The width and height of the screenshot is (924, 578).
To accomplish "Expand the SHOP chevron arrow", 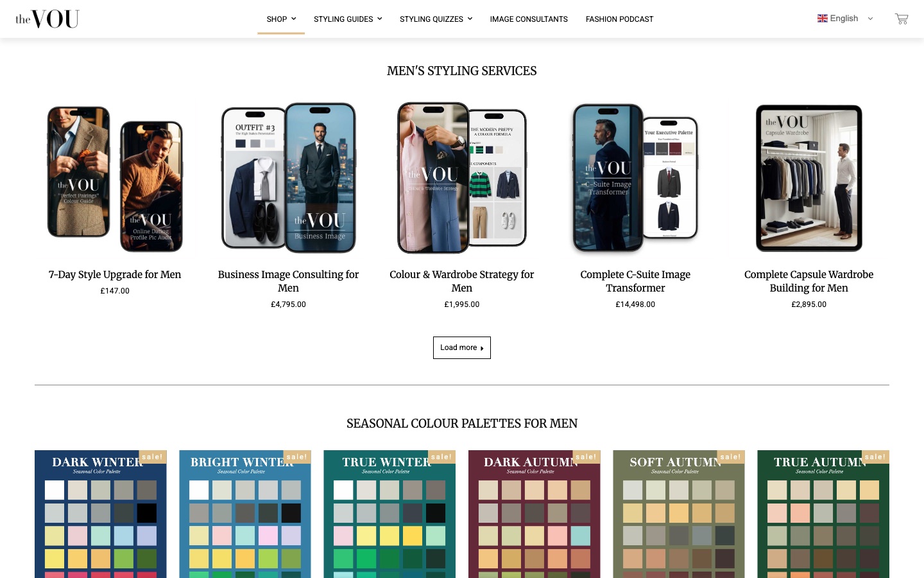I will pyautogui.click(x=294, y=19).
